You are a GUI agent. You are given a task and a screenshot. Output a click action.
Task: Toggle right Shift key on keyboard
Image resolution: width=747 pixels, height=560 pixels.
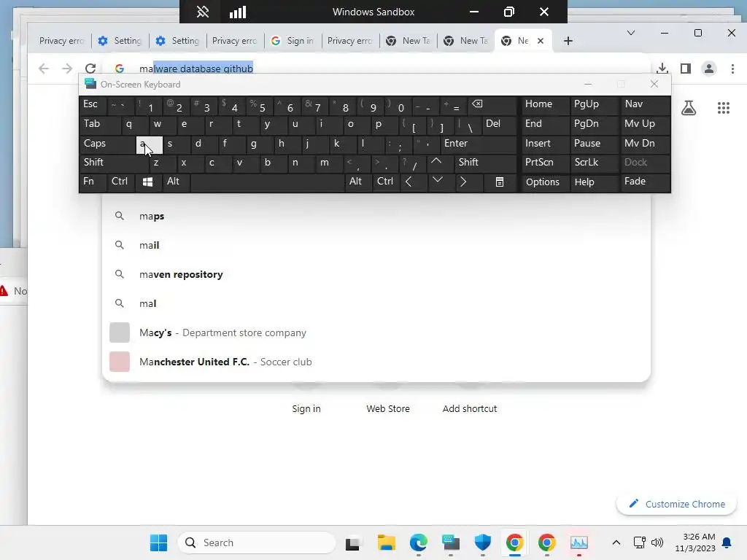486,163
